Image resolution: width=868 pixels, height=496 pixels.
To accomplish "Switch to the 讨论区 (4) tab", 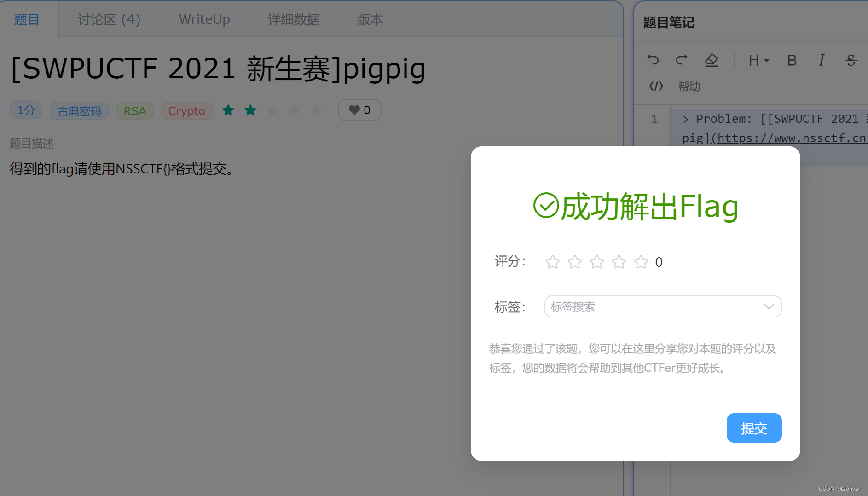I will [x=109, y=19].
